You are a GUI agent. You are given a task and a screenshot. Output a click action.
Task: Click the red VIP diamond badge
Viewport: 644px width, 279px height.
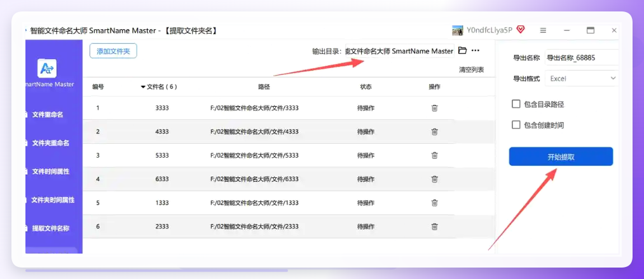[521, 29]
